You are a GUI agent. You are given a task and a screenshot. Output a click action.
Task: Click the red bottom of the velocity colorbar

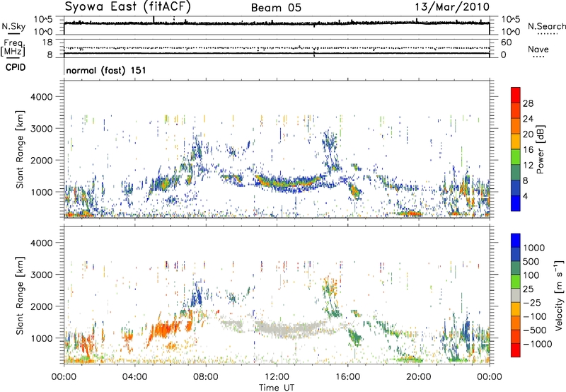(516, 350)
